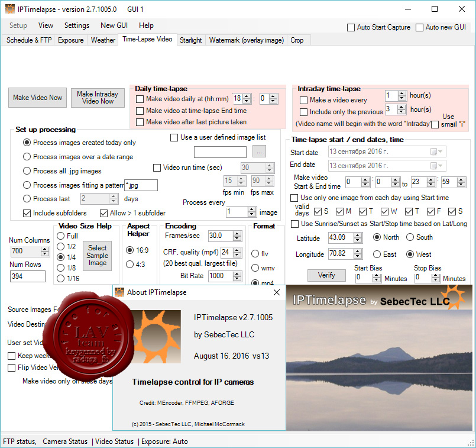The image size is (476, 448).
Task: Select flv format
Action: [x=255, y=254]
